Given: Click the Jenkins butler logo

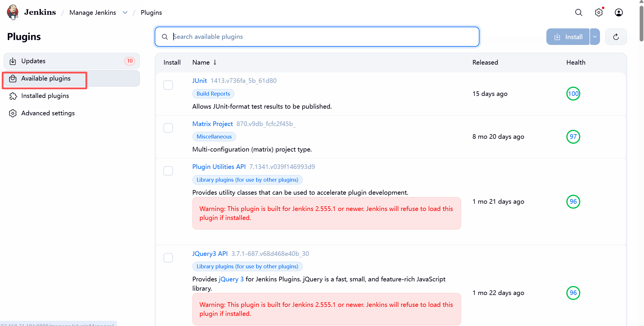Looking at the screenshot, I should pyautogui.click(x=13, y=12).
